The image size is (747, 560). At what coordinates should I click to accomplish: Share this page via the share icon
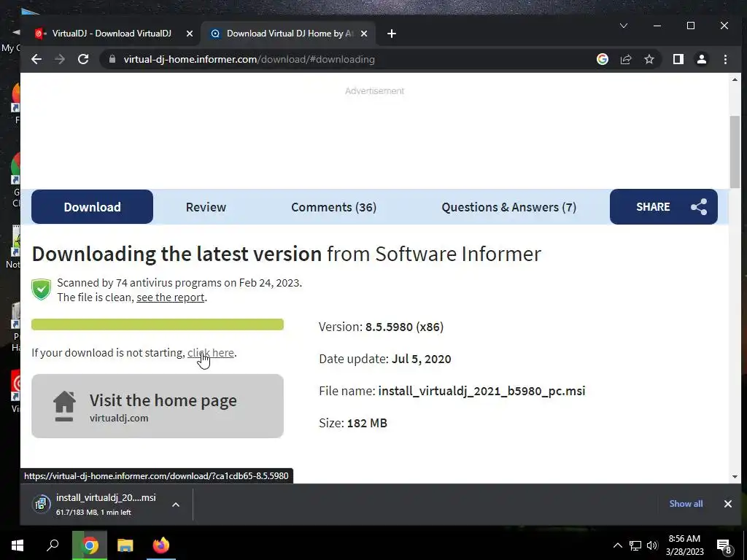point(625,59)
